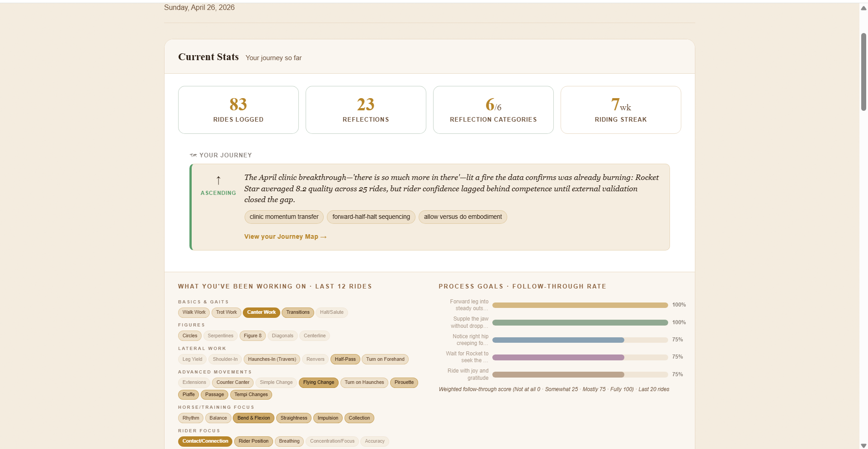This screenshot has height=449, width=868.
Task: Click the Centerline chip
Action: coord(315,336)
